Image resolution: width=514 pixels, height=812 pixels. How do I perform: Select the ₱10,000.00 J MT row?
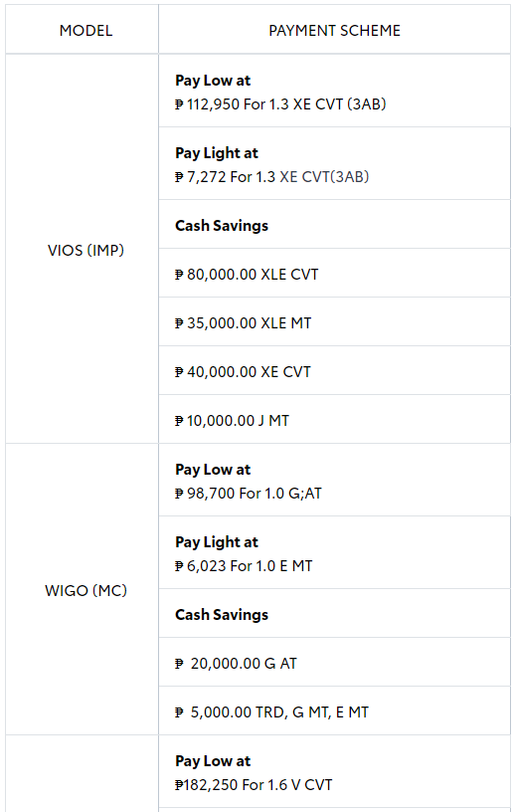click(x=334, y=420)
